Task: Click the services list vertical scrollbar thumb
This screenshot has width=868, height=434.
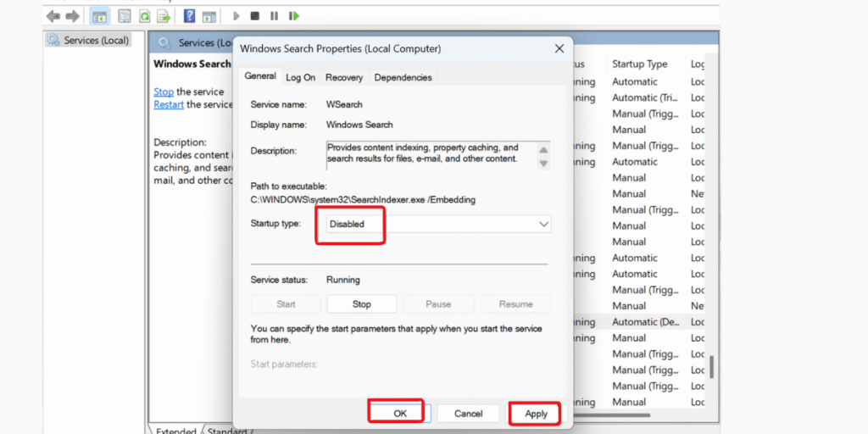Action: pyautogui.click(x=712, y=366)
